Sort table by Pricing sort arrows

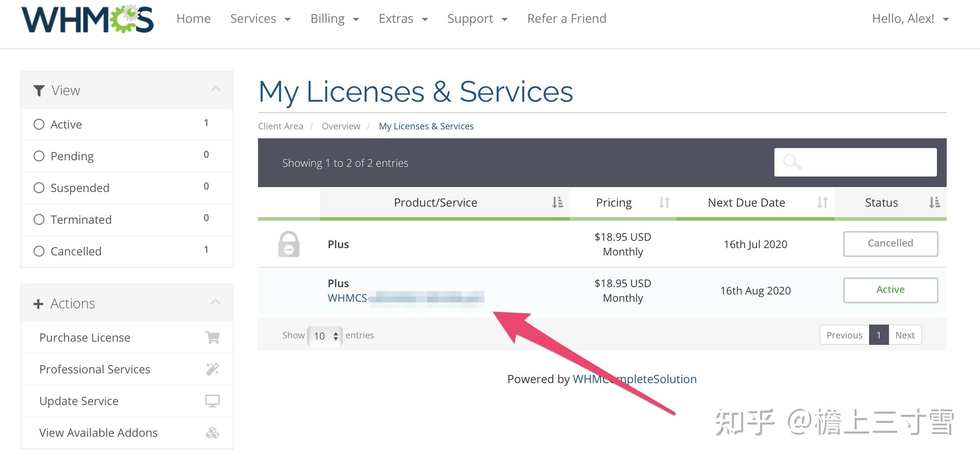(x=664, y=202)
